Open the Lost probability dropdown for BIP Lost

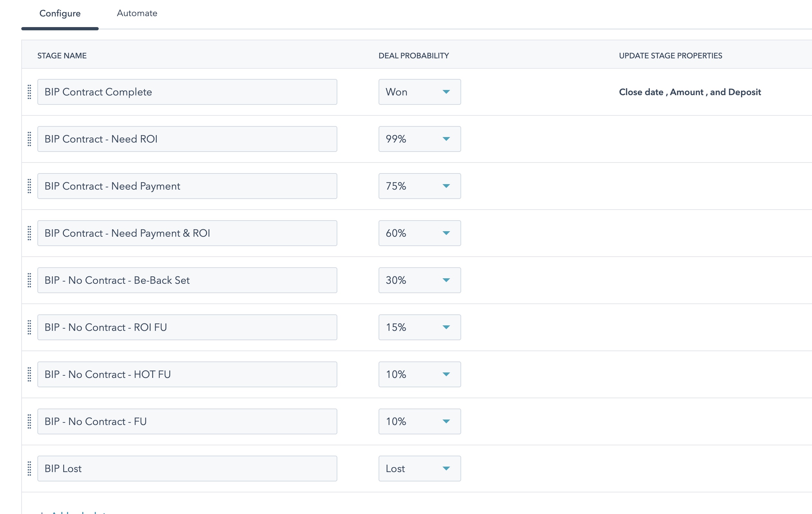click(420, 469)
